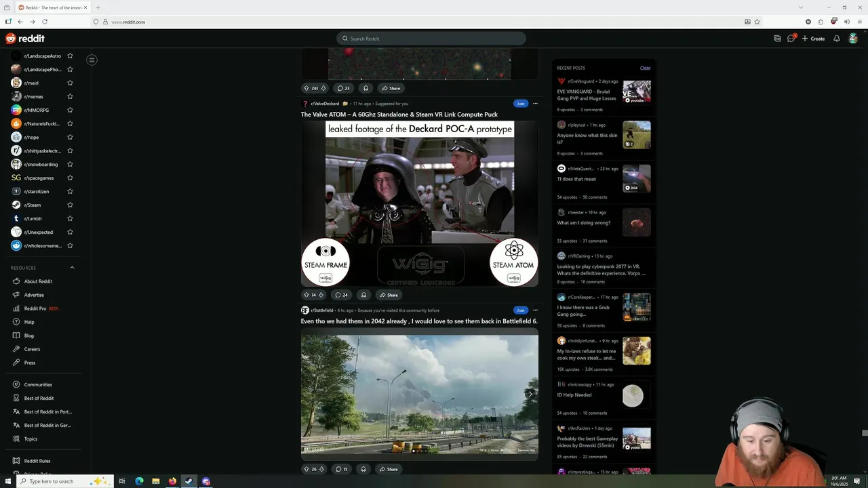Image resolution: width=868 pixels, height=488 pixels.
Task: Open Help in the sidebar
Action: 29,322
